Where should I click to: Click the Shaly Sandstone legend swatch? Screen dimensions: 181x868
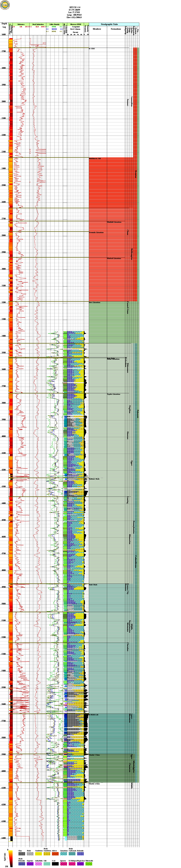pyautogui.click(x=47, y=853)
